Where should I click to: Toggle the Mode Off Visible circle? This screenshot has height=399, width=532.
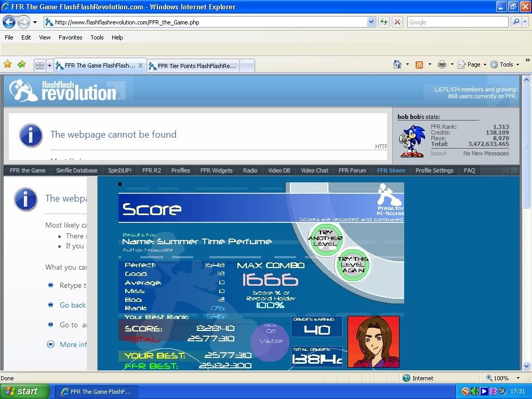270,341
